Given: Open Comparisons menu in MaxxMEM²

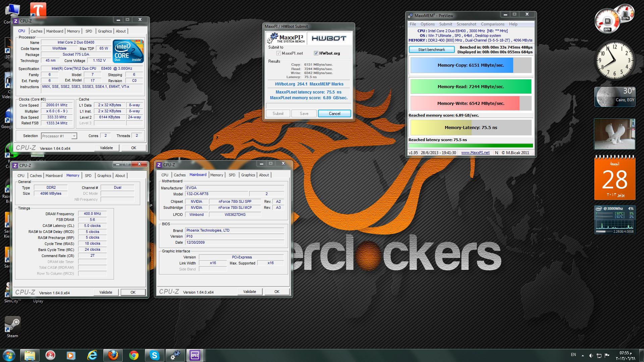Looking at the screenshot, I should tap(493, 24).
